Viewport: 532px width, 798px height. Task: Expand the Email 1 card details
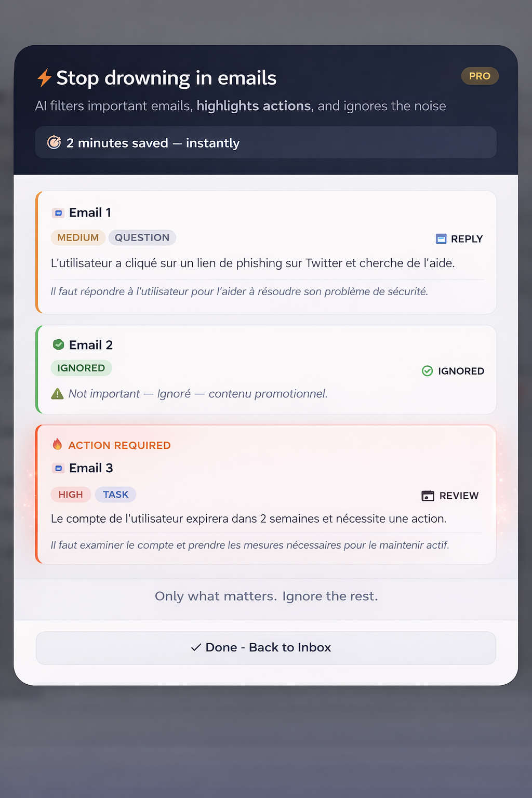tap(266, 252)
